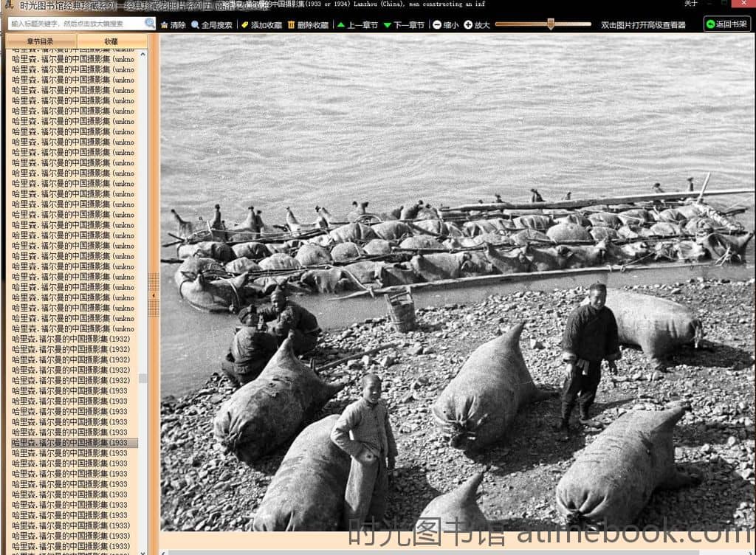The image size is (756, 555).
Task: Switch to the 收藏 favorites tab
Action: (x=111, y=41)
